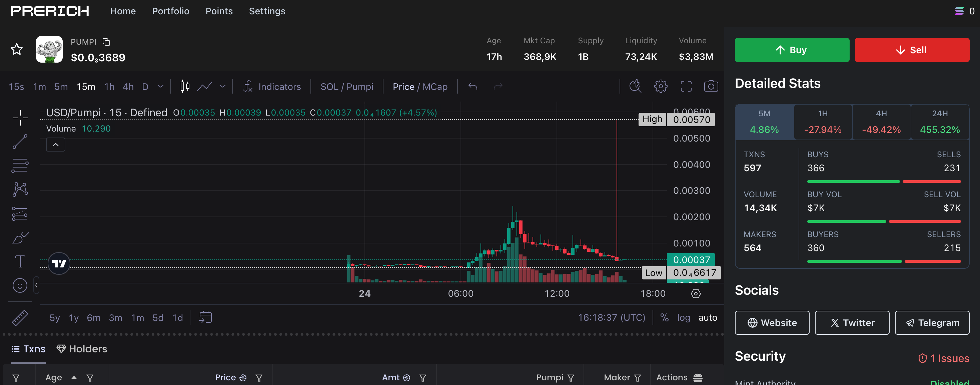Open the emoji icons tool
This screenshot has height=385, width=980.
point(20,285)
